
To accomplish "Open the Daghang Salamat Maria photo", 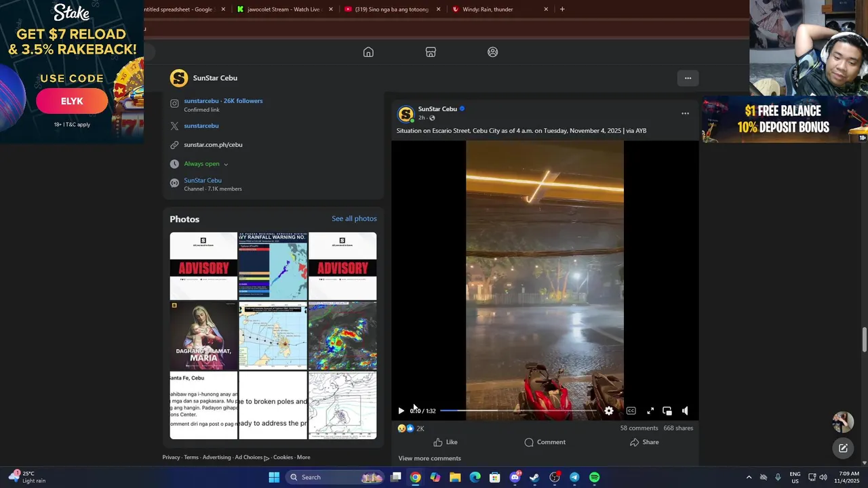I will (203, 335).
